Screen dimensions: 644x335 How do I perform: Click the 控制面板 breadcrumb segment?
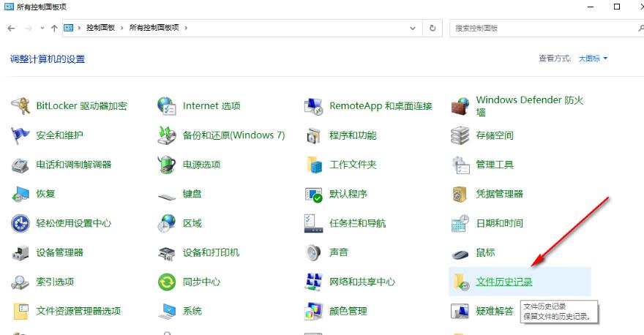point(101,28)
